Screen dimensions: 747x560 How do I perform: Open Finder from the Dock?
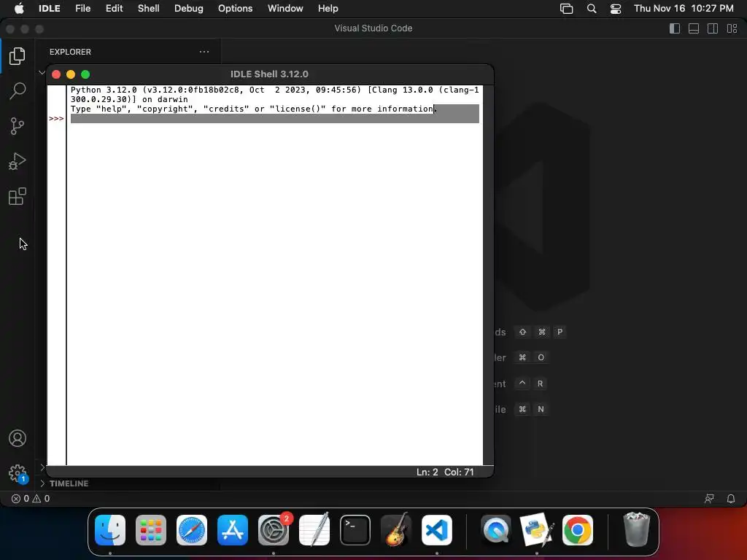110,530
